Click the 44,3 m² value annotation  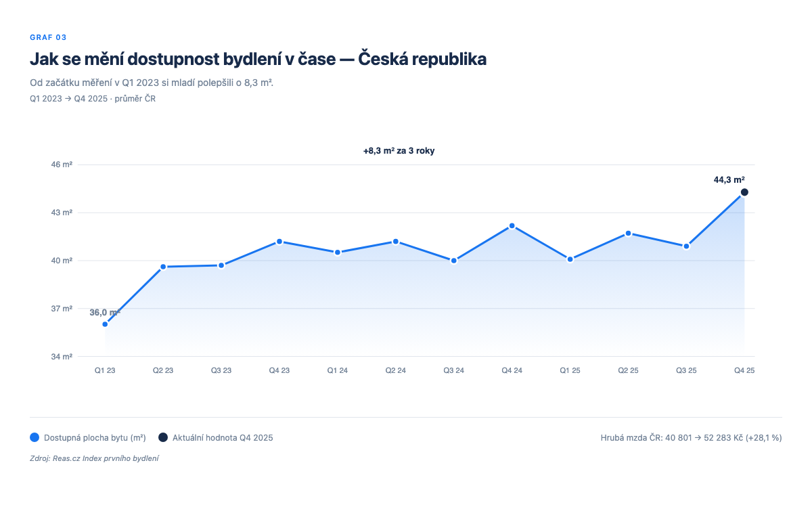point(729,179)
